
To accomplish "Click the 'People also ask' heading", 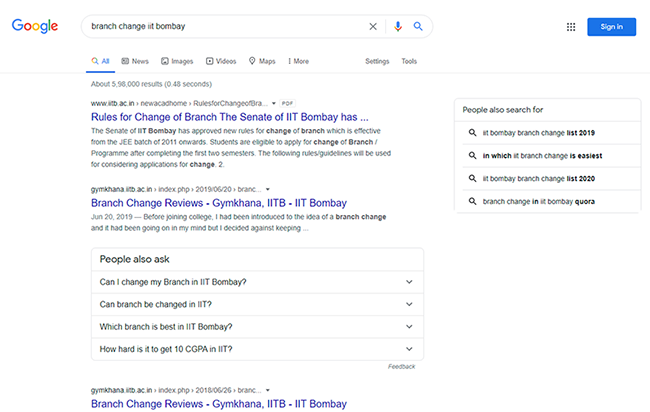I will click(x=134, y=259).
